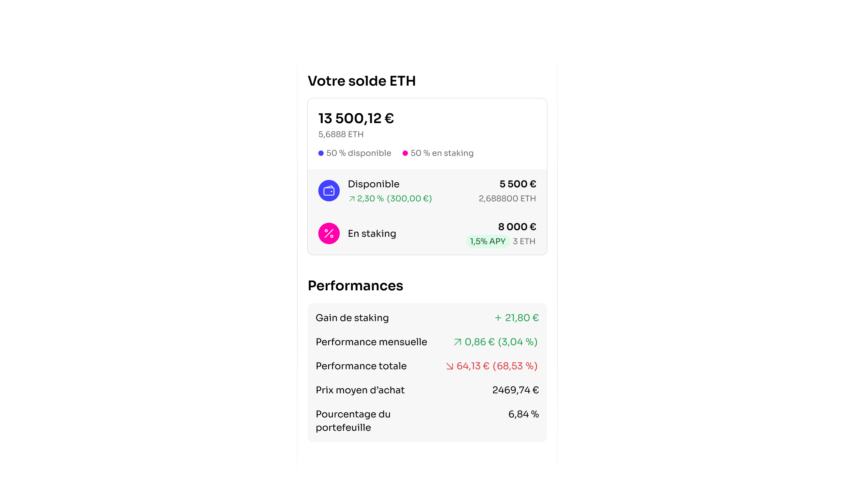Click the pink percent staking icon

pos(329,233)
